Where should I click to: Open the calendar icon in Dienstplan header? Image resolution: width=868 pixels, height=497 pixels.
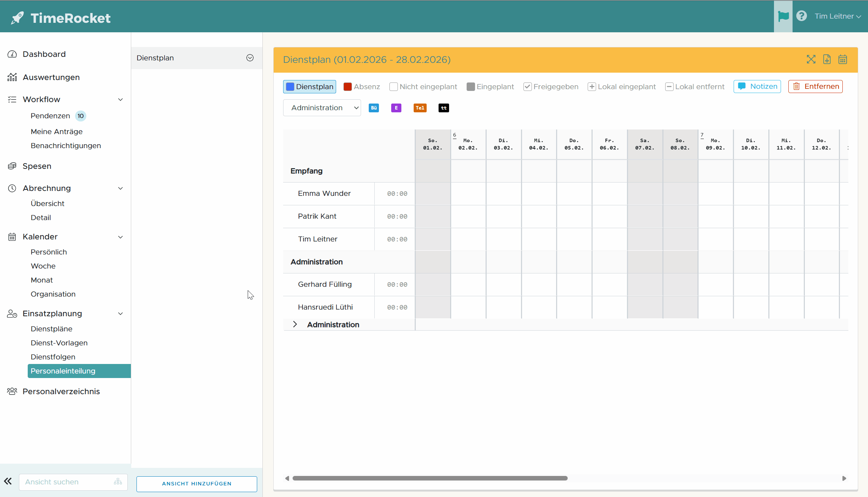pos(843,59)
